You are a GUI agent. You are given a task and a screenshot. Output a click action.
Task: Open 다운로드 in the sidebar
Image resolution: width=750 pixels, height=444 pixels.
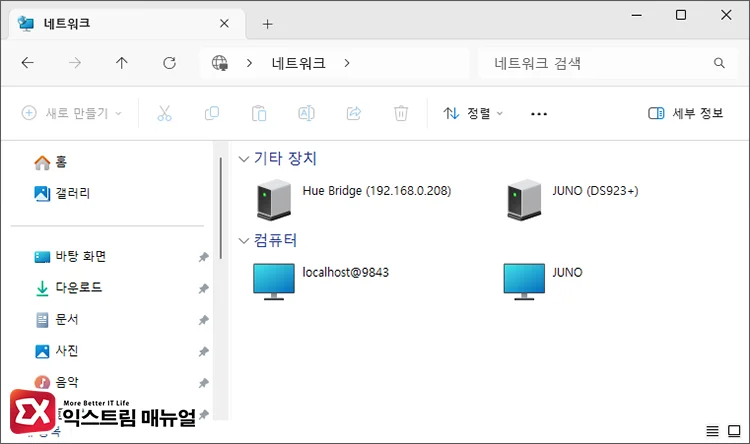(68, 288)
